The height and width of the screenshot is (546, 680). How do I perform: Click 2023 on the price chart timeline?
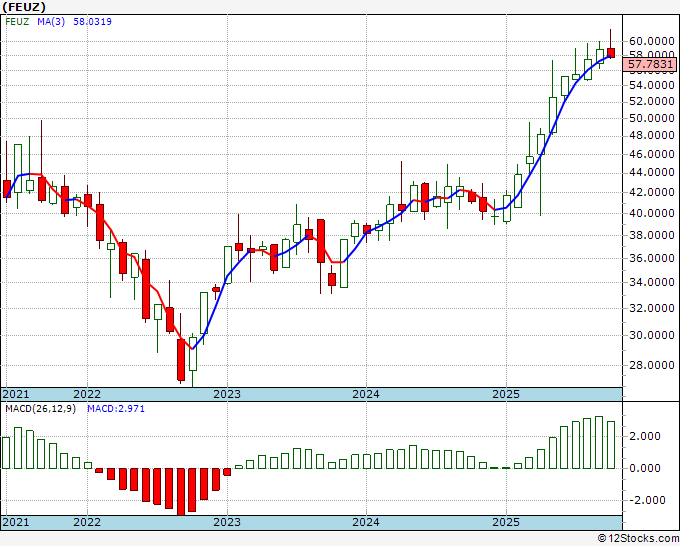[x=227, y=394]
